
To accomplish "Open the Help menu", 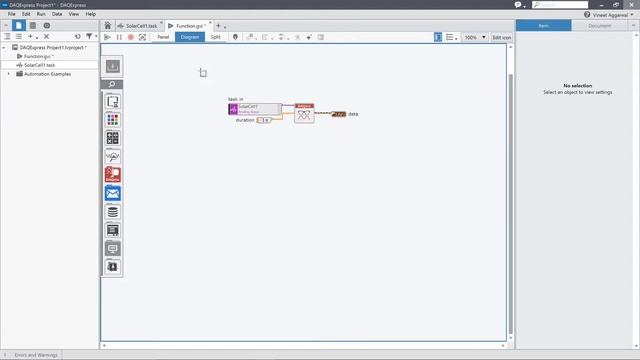I will pyautogui.click(x=91, y=14).
